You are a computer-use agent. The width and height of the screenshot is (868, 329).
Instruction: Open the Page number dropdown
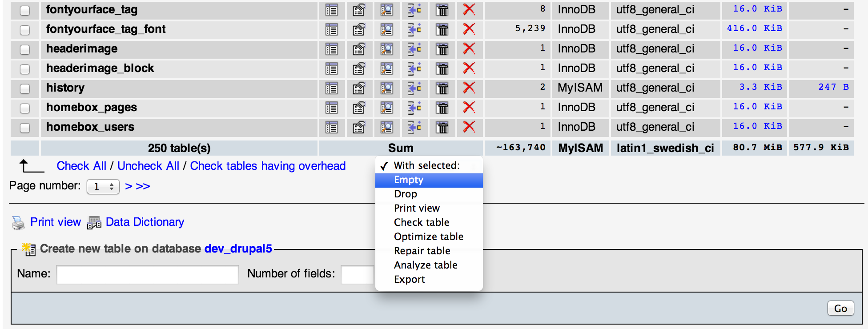[103, 187]
